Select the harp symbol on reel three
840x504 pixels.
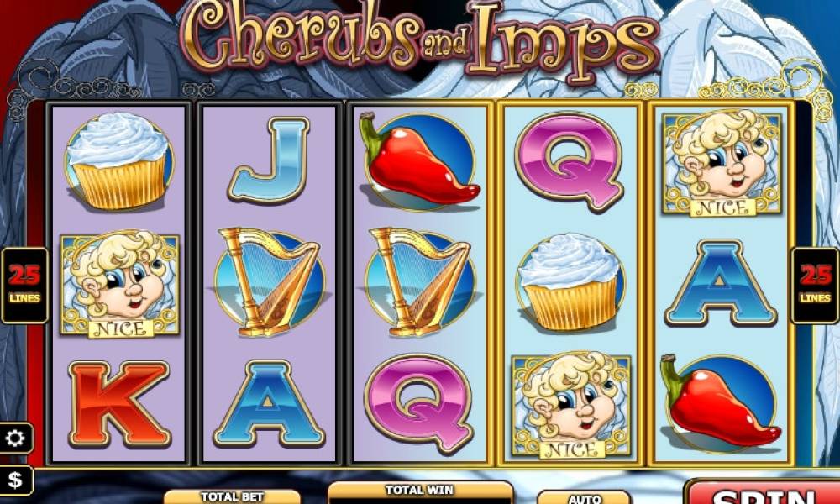(x=420, y=282)
